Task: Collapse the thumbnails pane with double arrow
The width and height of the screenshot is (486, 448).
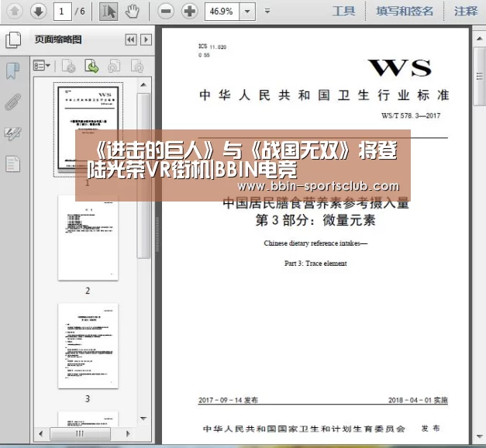Action: coord(131,40)
